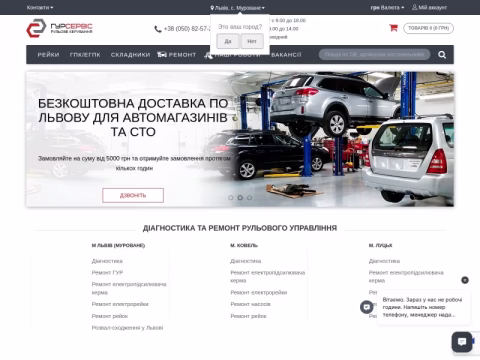Select the third carousel slide dot
The height and width of the screenshot is (360, 480).
point(249,198)
